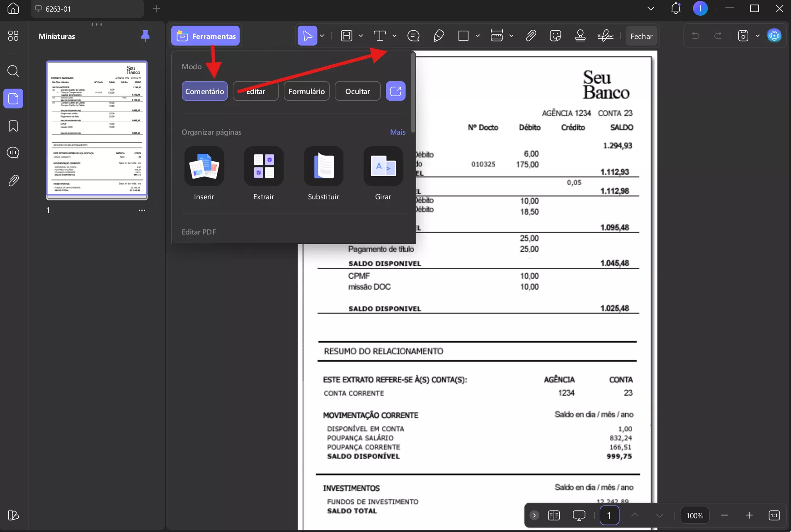Expand the shape rectangle dropdown arrow
Image resolution: width=791 pixels, height=532 pixels.
[x=478, y=36]
